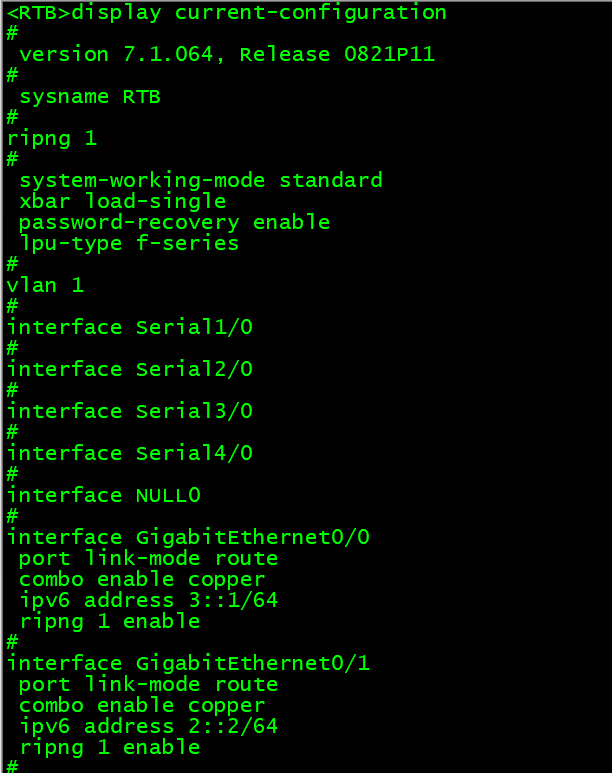Click the 'interface GigabitEthernet0/1' line
This screenshot has height=773, width=612.
tap(188, 664)
